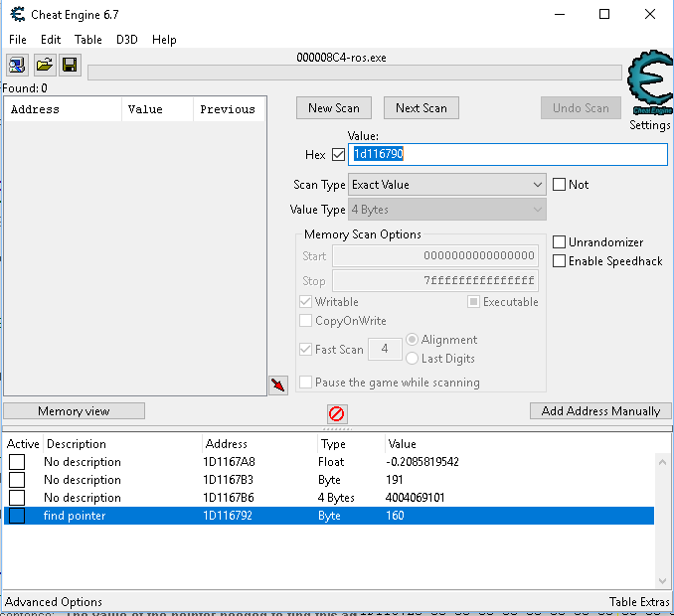Click the Active column header
This screenshot has width=674, height=616.
(x=23, y=444)
